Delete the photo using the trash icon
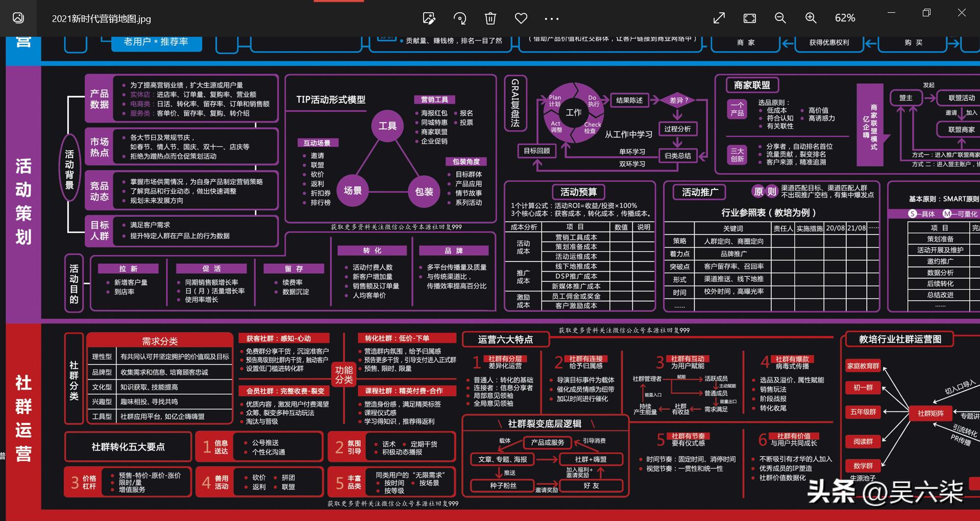 (x=490, y=18)
